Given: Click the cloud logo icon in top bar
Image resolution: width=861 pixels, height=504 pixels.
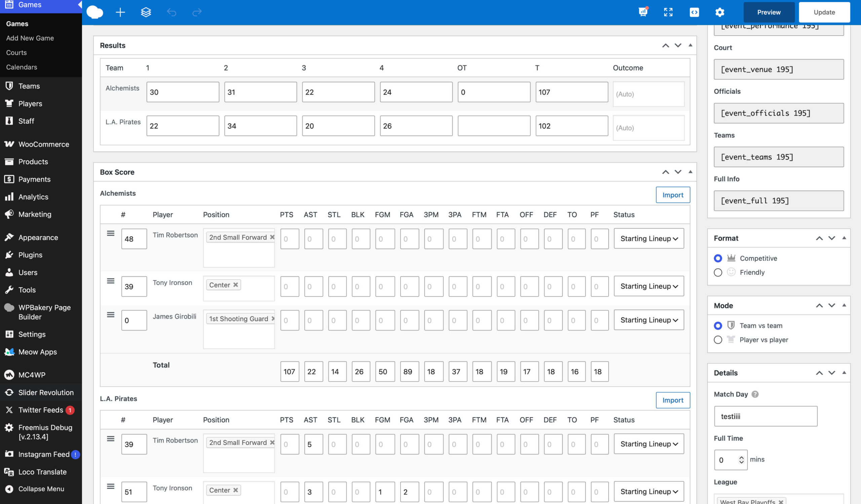Looking at the screenshot, I should [x=95, y=12].
